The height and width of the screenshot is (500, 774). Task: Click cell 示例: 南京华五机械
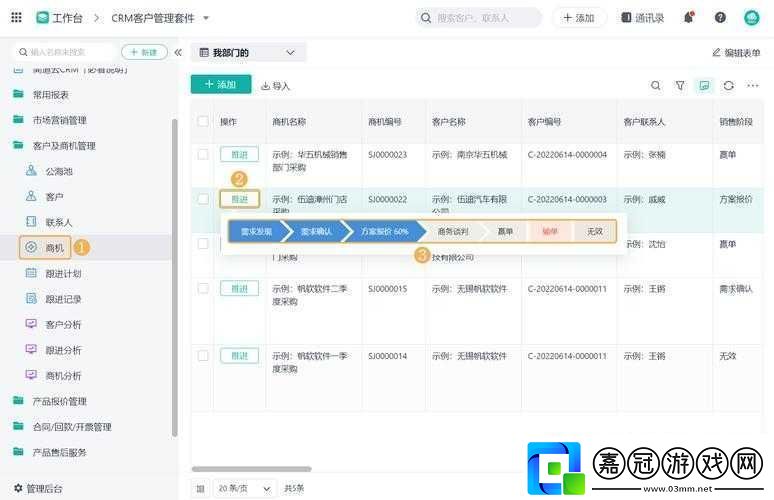tap(469, 154)
